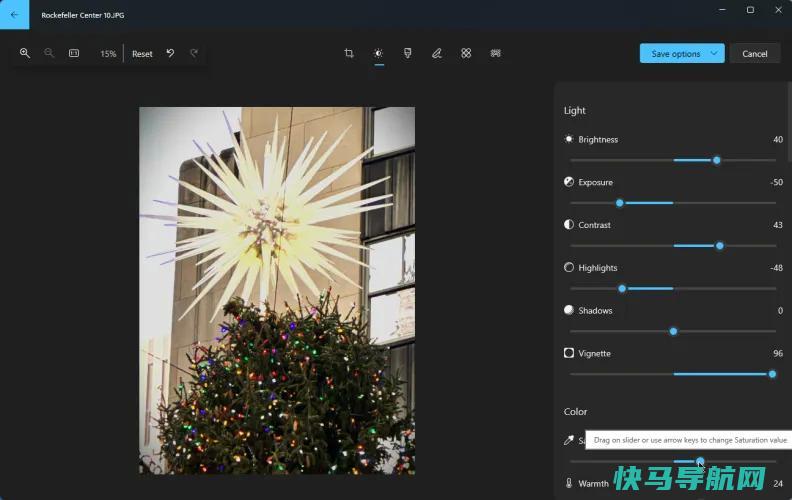This screenshot has height=500, width=792.
Task: Click the Brightness sun icon
Action: [569, 139]
